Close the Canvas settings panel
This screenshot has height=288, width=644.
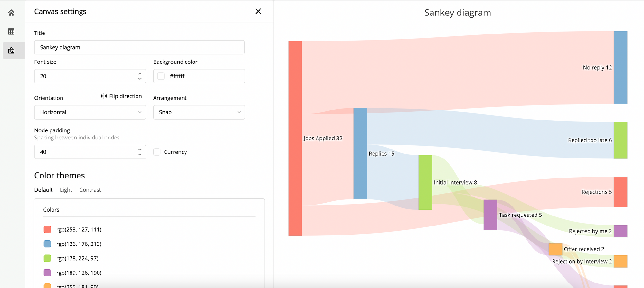coord(258,11)
